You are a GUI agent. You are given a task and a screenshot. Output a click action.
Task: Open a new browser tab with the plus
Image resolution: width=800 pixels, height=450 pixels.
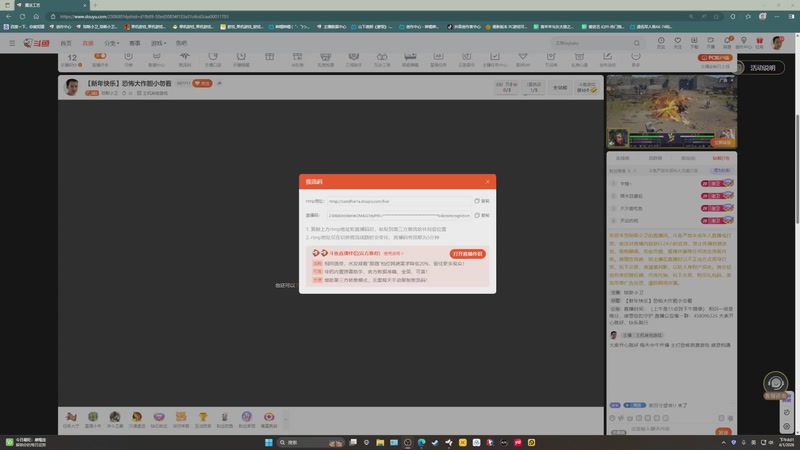(95, 5)
